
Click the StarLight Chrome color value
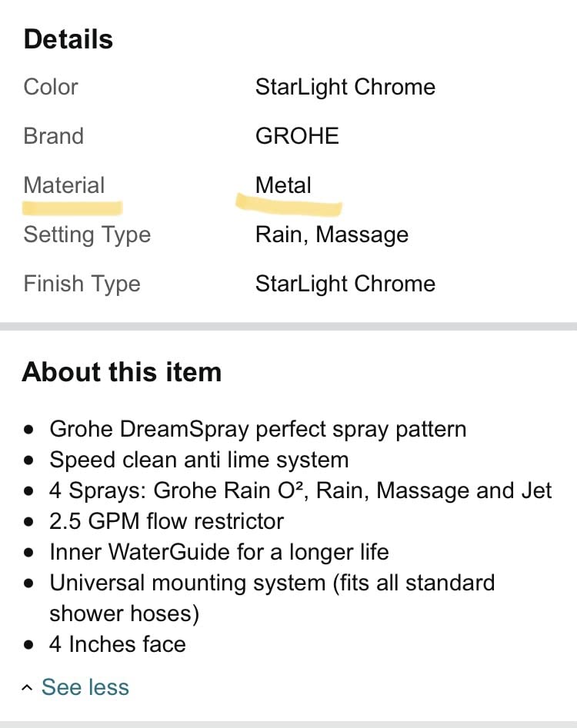pyautogui.click(x=345, y=87)
